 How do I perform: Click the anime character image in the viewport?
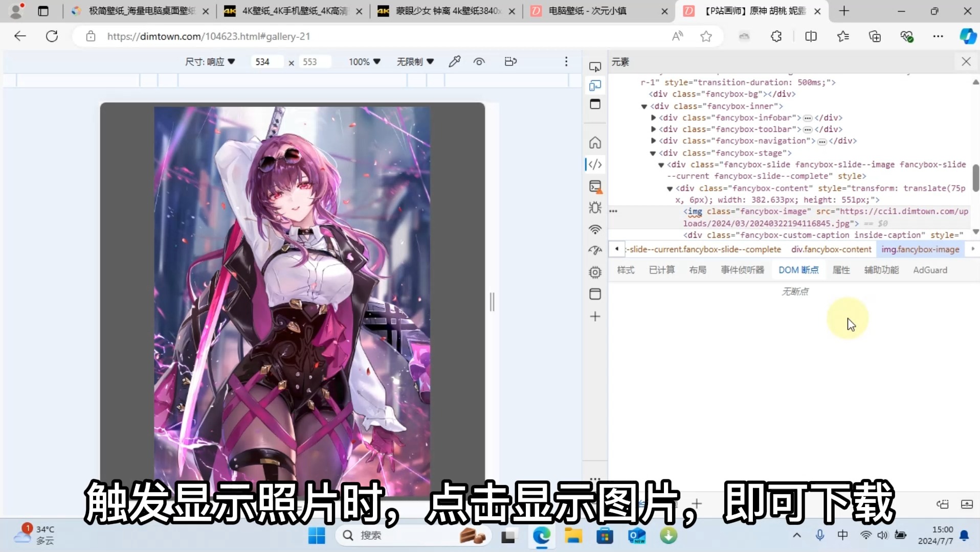292,302
